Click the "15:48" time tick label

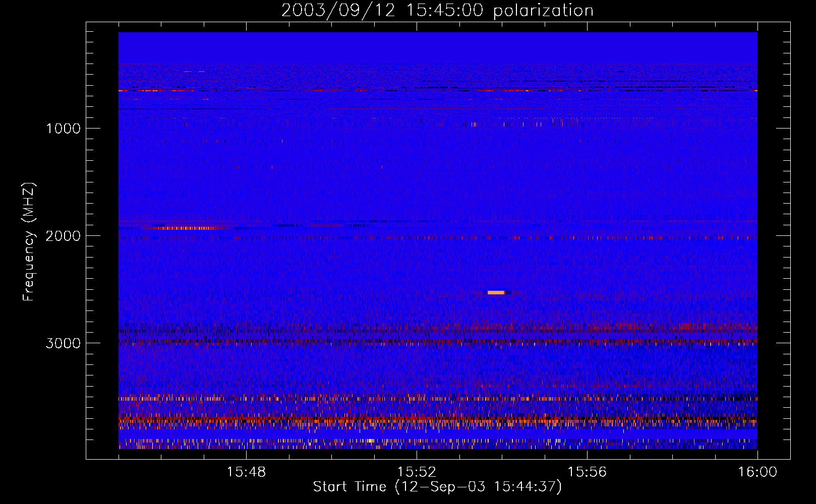(x=246, y=472)
